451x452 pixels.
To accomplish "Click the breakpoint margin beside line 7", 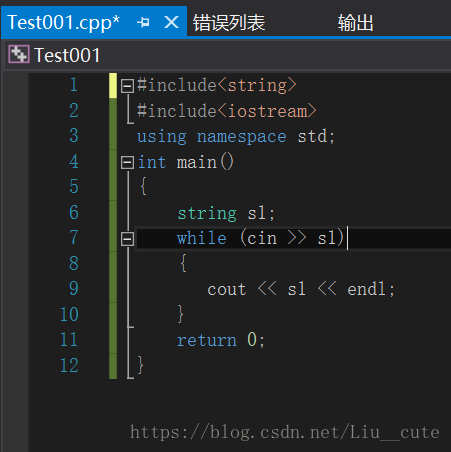I will pos(15,238).
